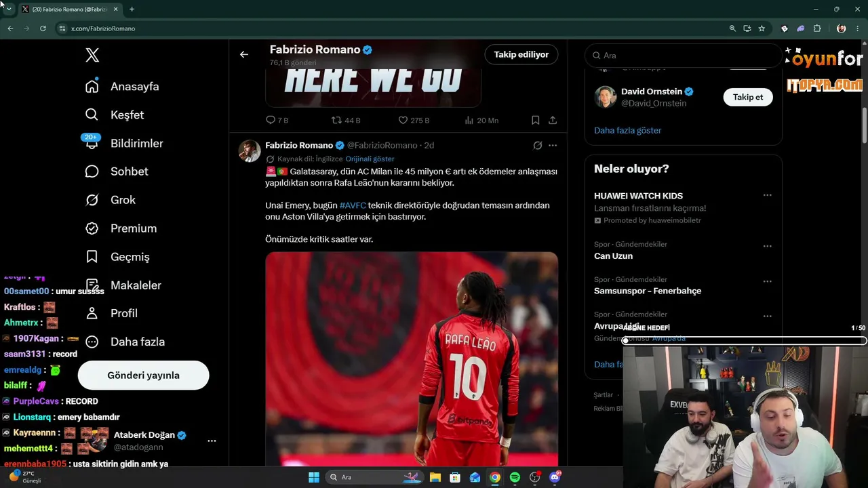Open Spotify from the taskbar
Screen dimensions: 868x488
pyautogui.click(x=515, y=477)
